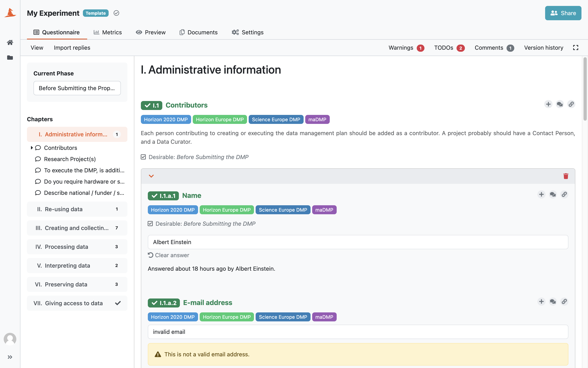Screen dimensions: 588x368
Task: Click the Contributors question heading
Action: click(186, 105)
